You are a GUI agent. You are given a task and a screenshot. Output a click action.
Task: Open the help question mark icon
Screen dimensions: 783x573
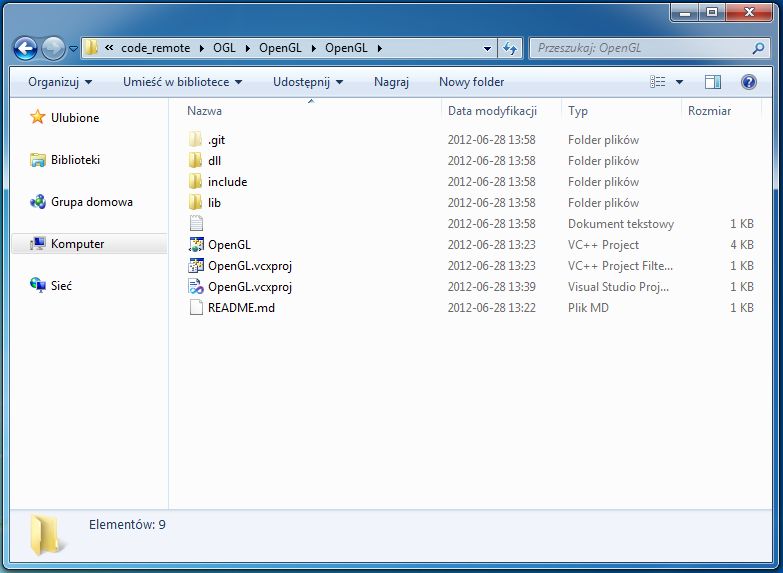749,82
